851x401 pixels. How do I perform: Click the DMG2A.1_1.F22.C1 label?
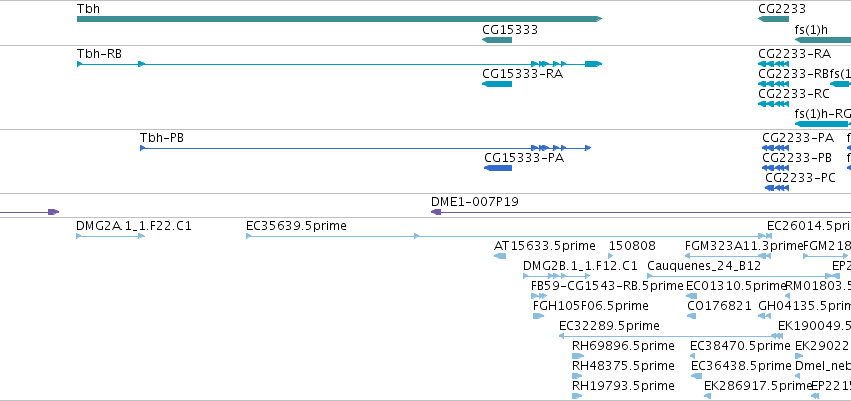tap(134, 226)
